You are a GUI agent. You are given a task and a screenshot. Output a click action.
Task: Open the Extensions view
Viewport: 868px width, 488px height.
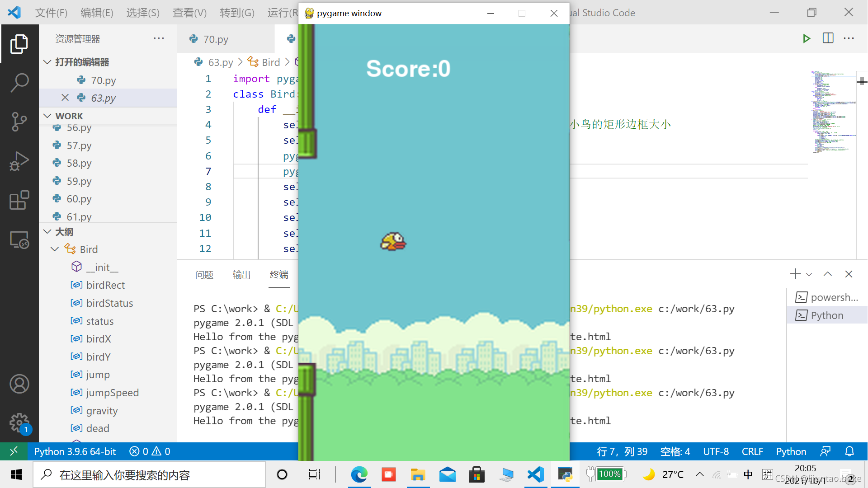tap(19, 200)
